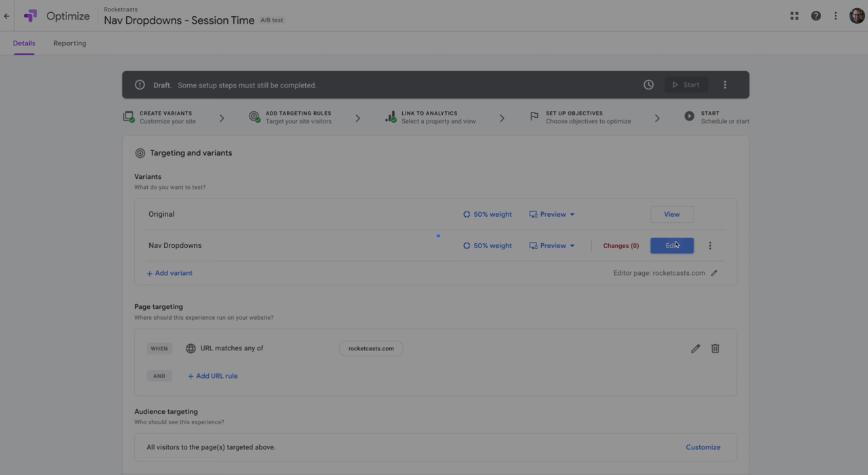Image resolution: width=868 pixels, height=475 pixels.
Task: Edit the editor page with pencil icon
Action: 713,273
